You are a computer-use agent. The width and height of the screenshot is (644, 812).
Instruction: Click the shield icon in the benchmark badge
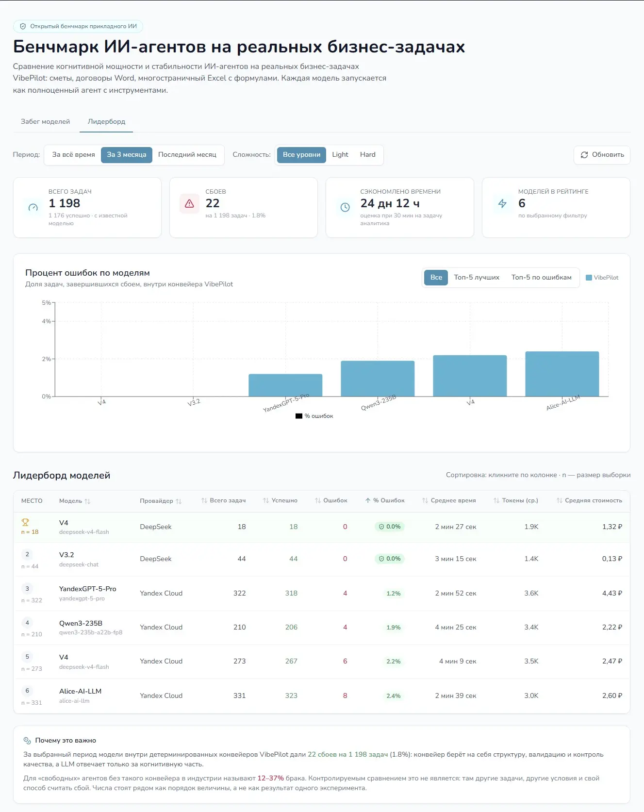point(23,26)
